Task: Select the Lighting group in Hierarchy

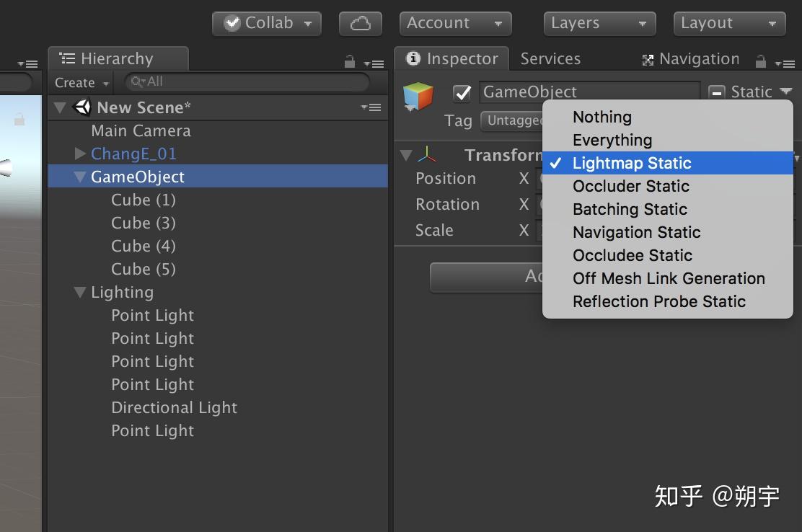Action: [x=218, y=292]
